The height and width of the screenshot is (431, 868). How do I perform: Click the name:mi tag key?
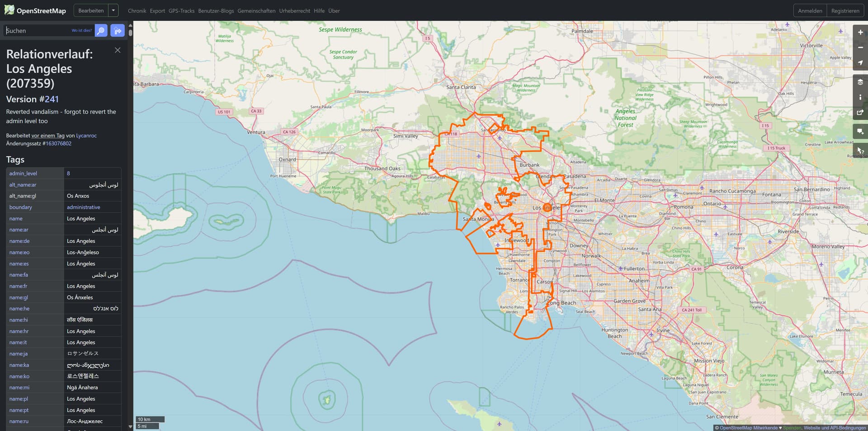coord(19,388)
